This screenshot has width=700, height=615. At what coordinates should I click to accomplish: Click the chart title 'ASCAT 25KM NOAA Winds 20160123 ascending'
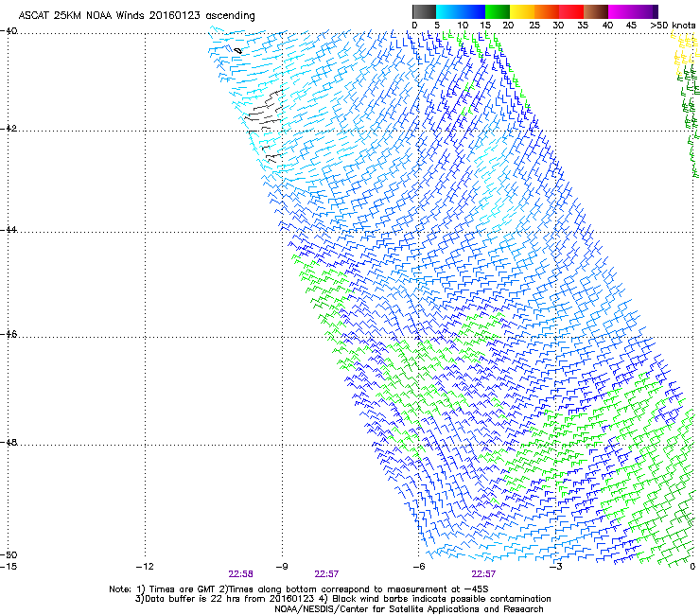(x=136, y=16)
